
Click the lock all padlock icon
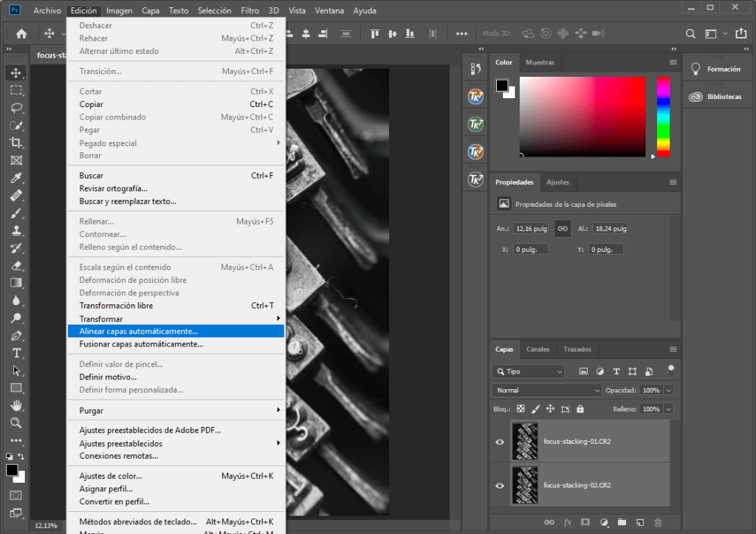click(x=580, y=408)
